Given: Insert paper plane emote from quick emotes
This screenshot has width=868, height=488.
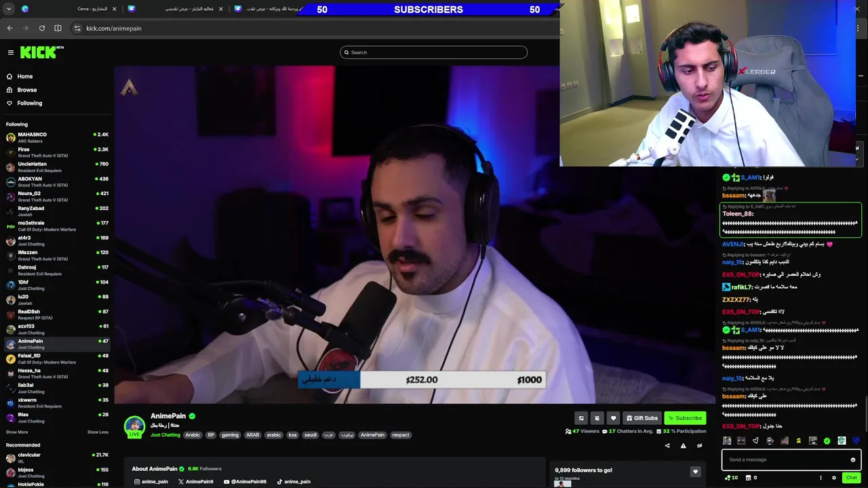Looking at the screenshot, I should 755,441.
